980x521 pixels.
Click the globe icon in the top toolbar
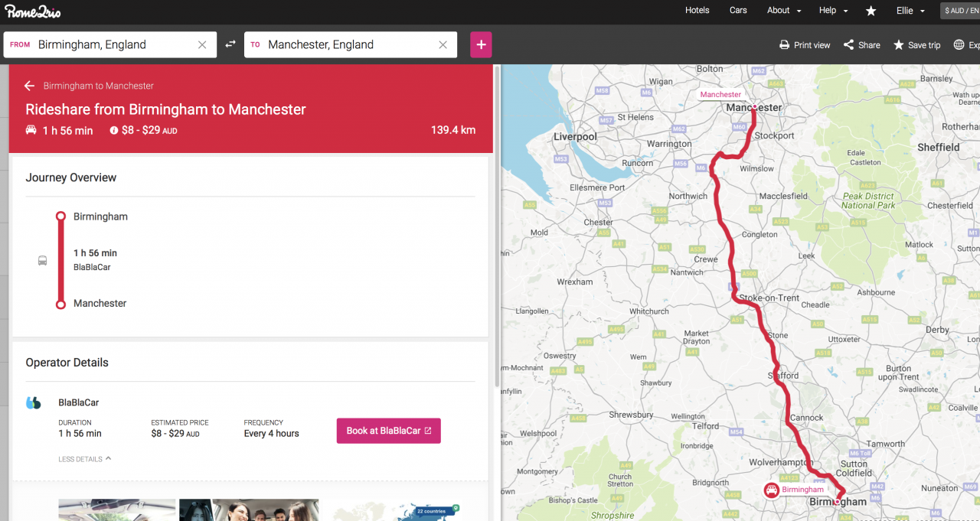click(959, 45)
